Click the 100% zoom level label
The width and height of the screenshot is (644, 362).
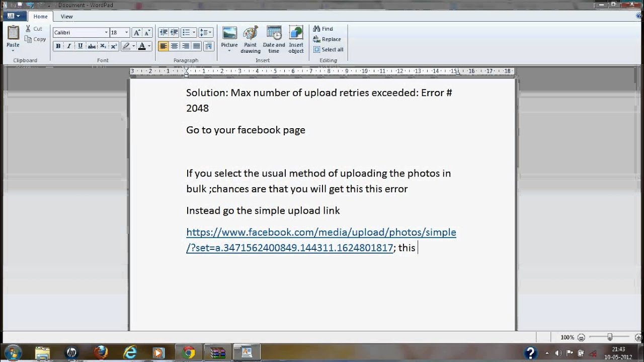pos(567,337)
